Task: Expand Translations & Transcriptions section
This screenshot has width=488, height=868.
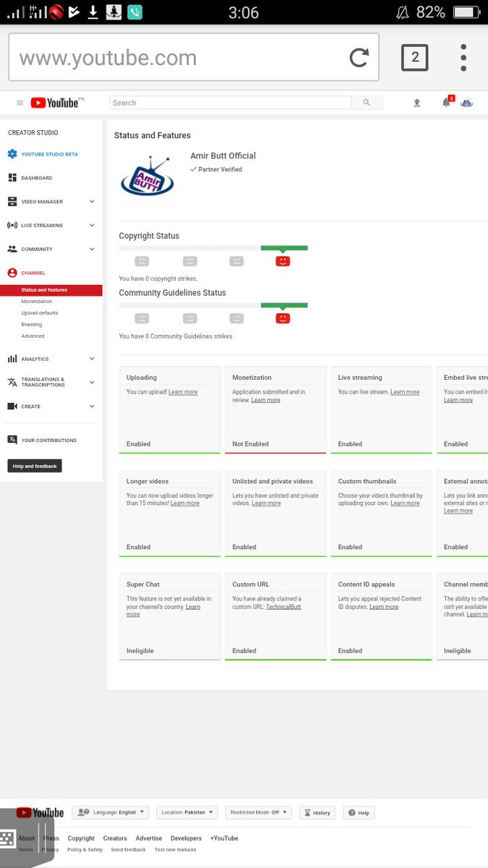Action: click(x=92, y=382)
